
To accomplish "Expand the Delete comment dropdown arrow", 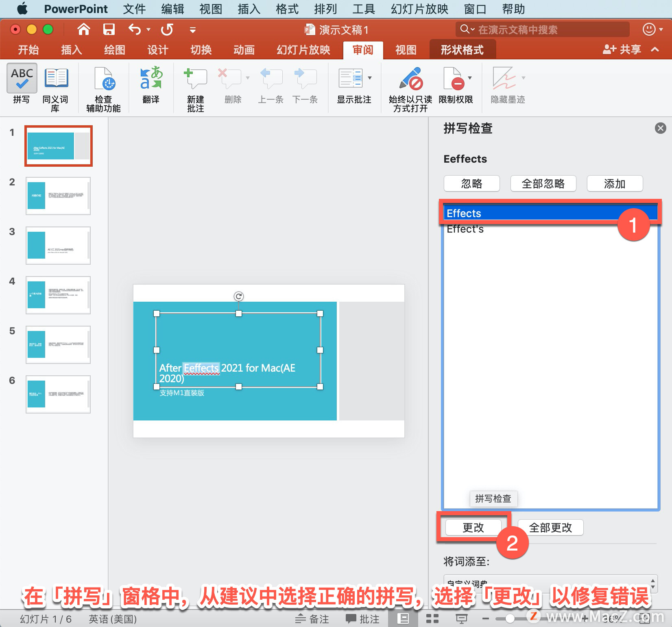I will click(248, 78).
